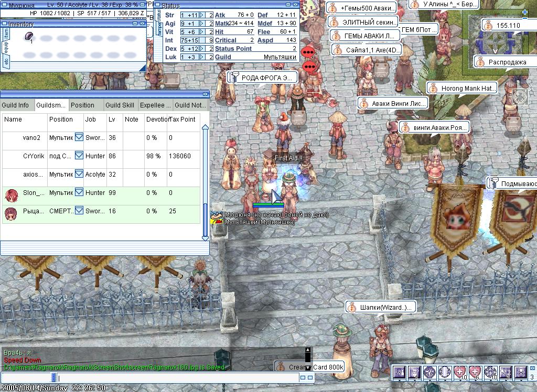
Task: Raise Luk with its arrow button
Action: tap(202, 57)
